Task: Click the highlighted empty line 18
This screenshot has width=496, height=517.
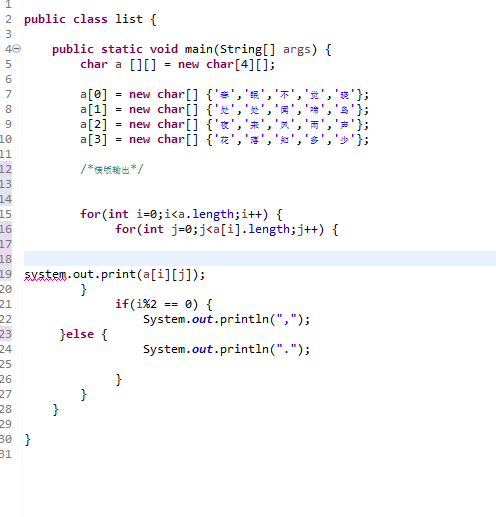Action: (x=260, y=259)
